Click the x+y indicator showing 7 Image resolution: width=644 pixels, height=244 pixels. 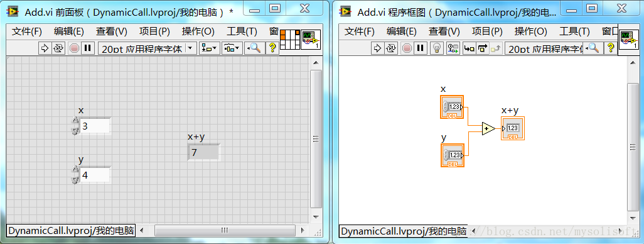tap(204, 153)
